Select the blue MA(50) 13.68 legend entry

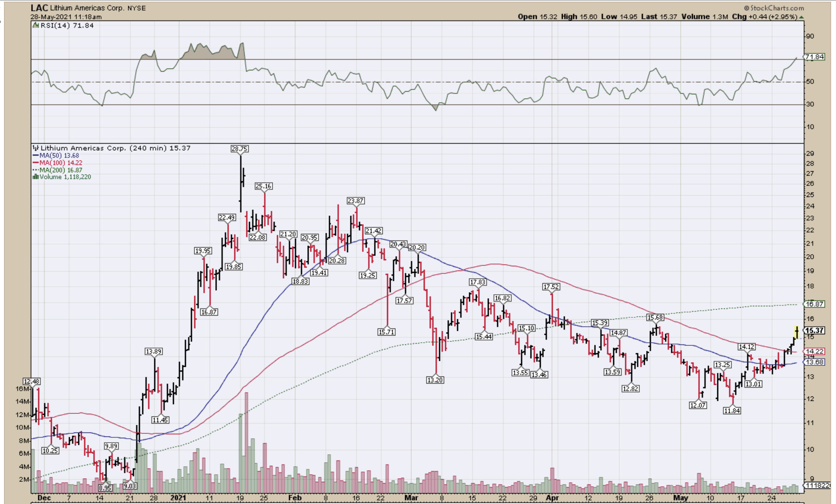pyautogui.click(x=56, y=156)
